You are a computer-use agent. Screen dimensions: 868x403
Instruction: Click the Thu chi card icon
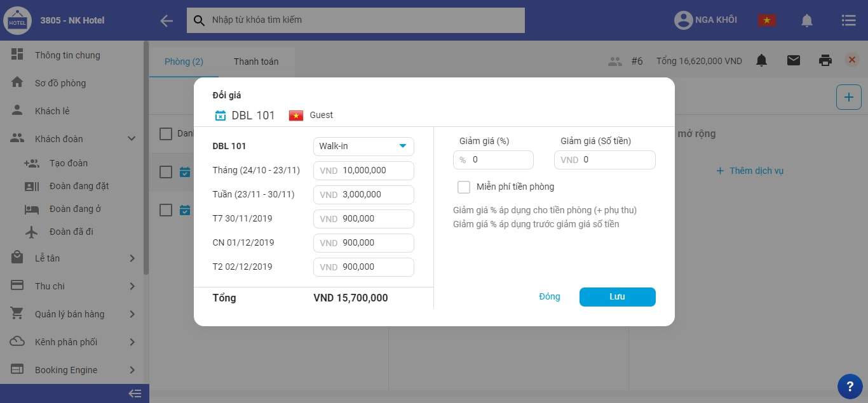(17, 286)
